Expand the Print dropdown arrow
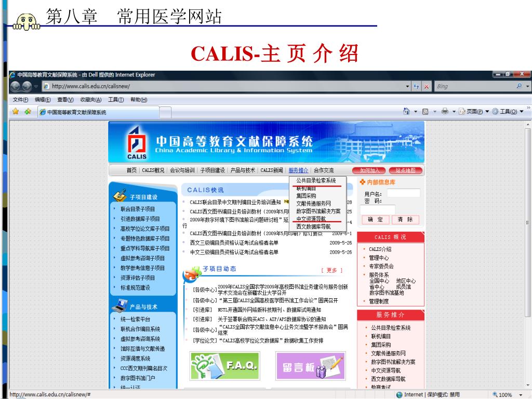 pos(454,112)
